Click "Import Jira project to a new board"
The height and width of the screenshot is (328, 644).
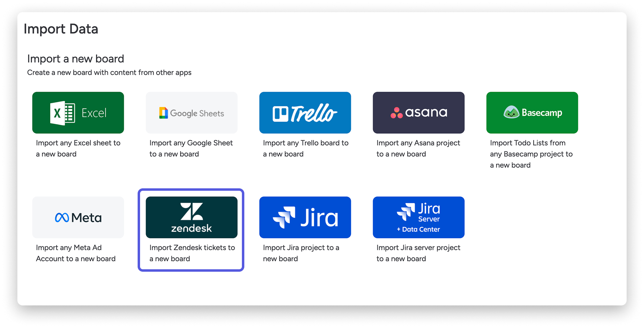click(x=301, y=253)
